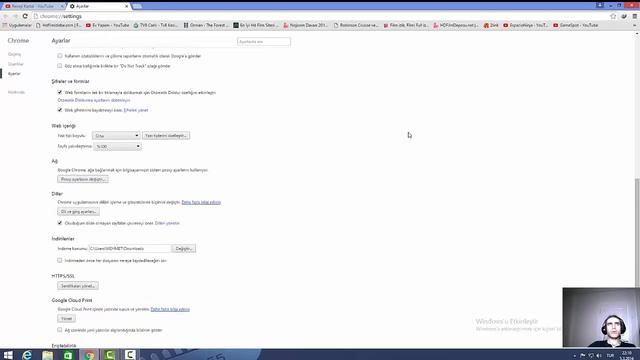640x360 pixels.
Task: Open a new tab with the new-tab button
Action: pos(137,6)
